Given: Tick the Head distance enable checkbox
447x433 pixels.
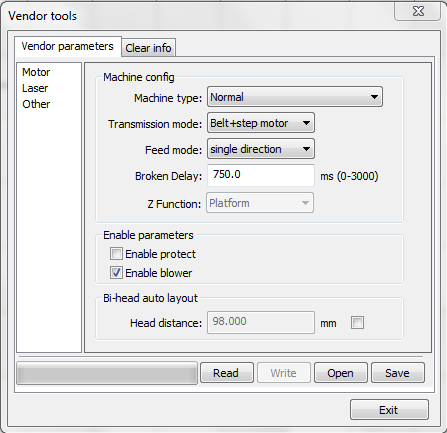Looking at the screenshot, I should coord(357,322).
